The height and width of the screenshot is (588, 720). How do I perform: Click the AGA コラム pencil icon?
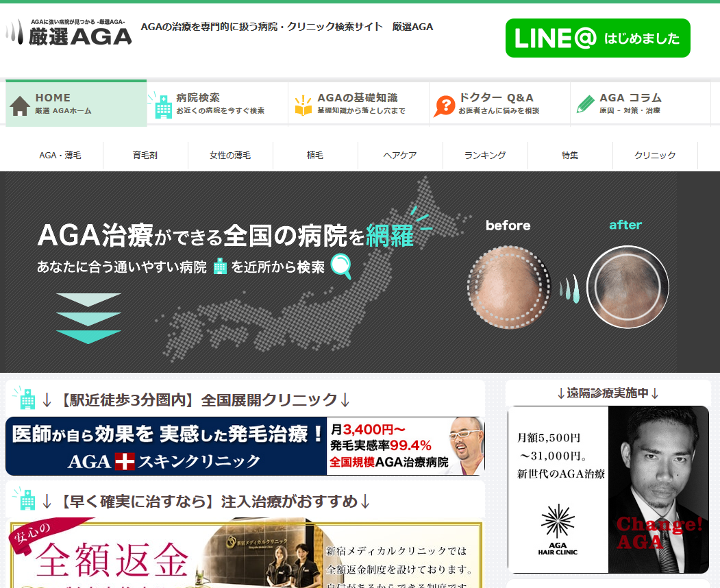coord(586,104)
